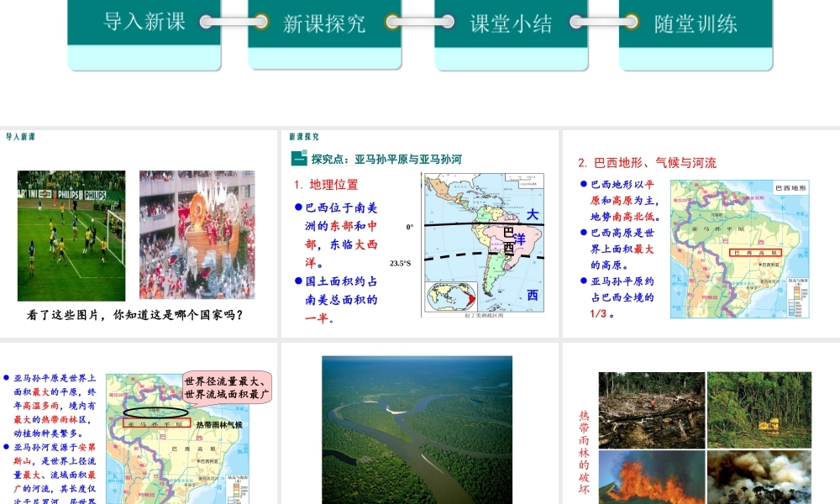Open the slide with the football match photo

[139, 234]
